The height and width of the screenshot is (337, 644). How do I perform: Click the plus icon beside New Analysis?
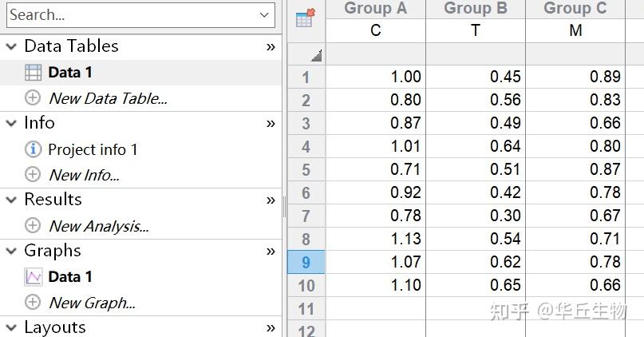pos(33,225)
